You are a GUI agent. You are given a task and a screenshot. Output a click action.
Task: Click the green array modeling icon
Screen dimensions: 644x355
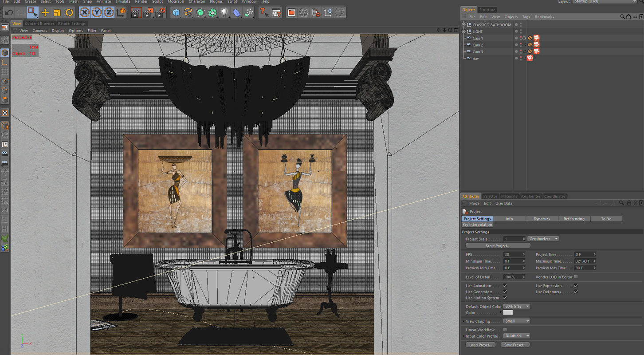pos(212,12)
